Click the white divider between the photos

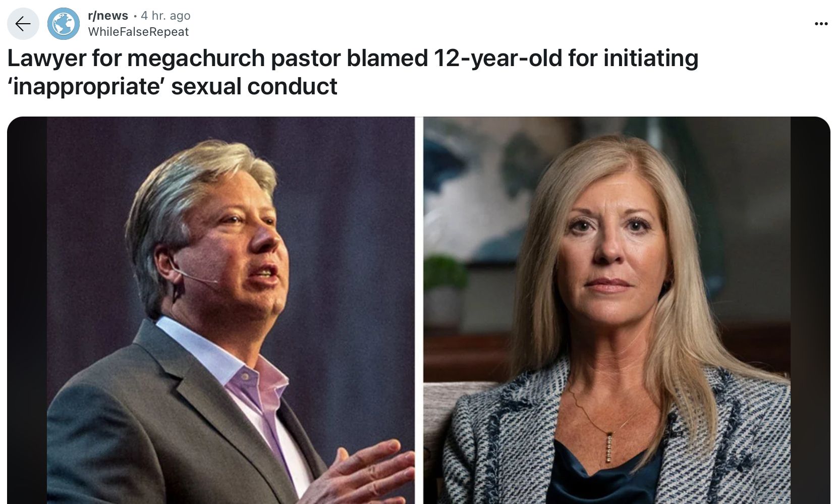click(x=419, y=310)
